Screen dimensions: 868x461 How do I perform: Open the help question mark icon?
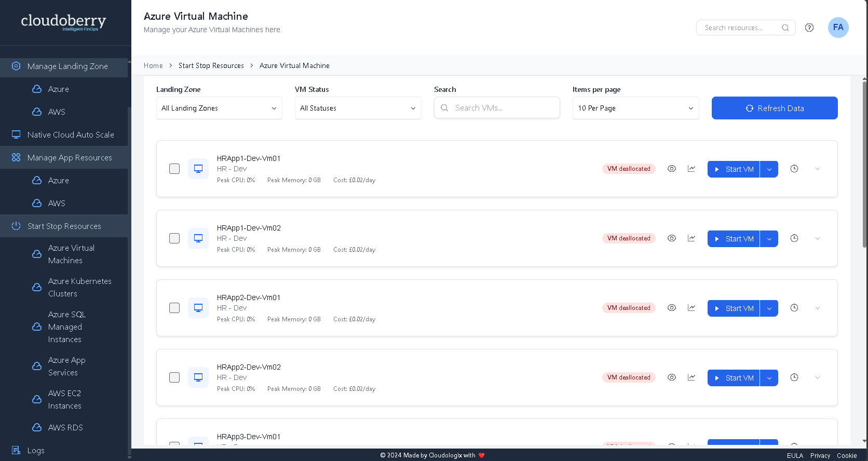(809, 28)
